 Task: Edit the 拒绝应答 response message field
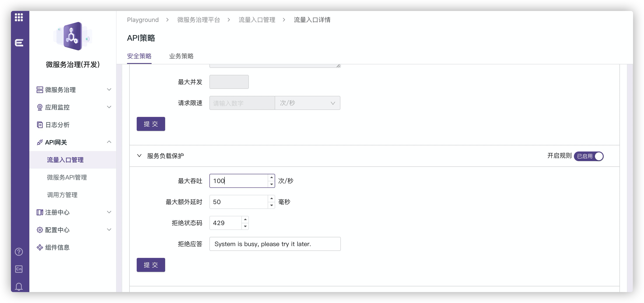(275, 244)
